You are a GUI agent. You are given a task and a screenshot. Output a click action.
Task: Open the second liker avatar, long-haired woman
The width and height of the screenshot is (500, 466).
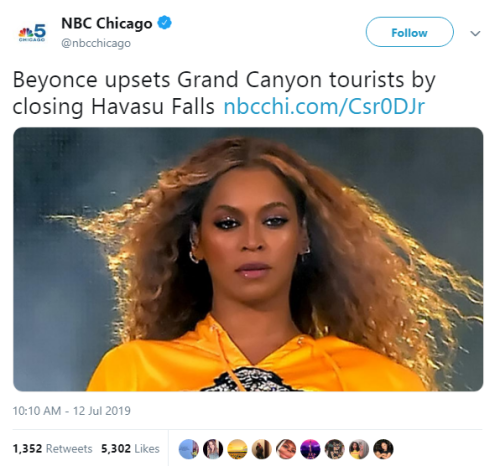tap(213, 449)
